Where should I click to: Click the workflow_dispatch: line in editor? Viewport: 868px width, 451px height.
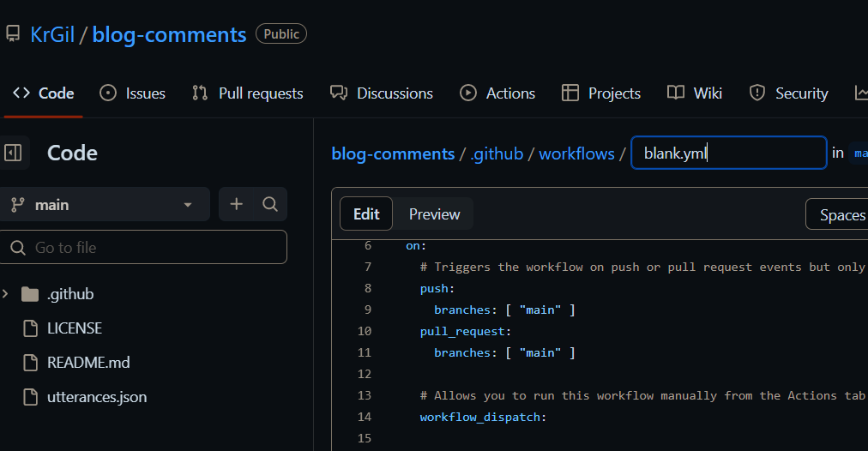tap(483, 417)
